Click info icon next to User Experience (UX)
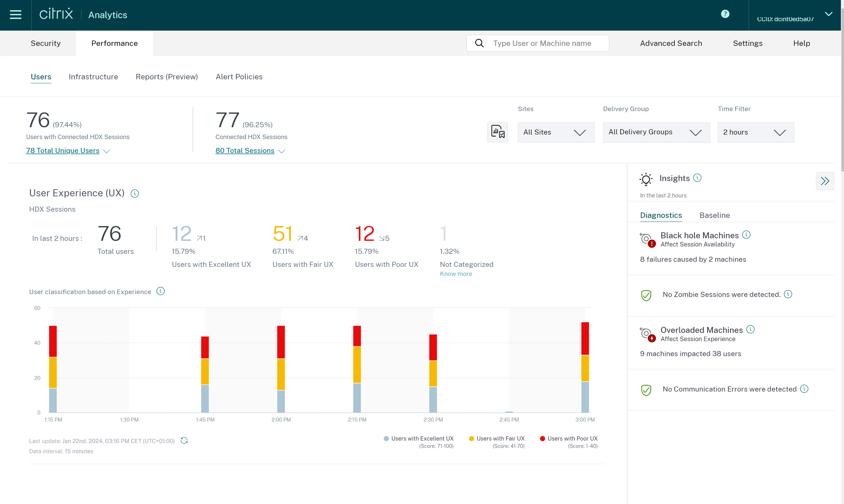The width and height of the screenshot is (844, 504). tap(135, 193)
